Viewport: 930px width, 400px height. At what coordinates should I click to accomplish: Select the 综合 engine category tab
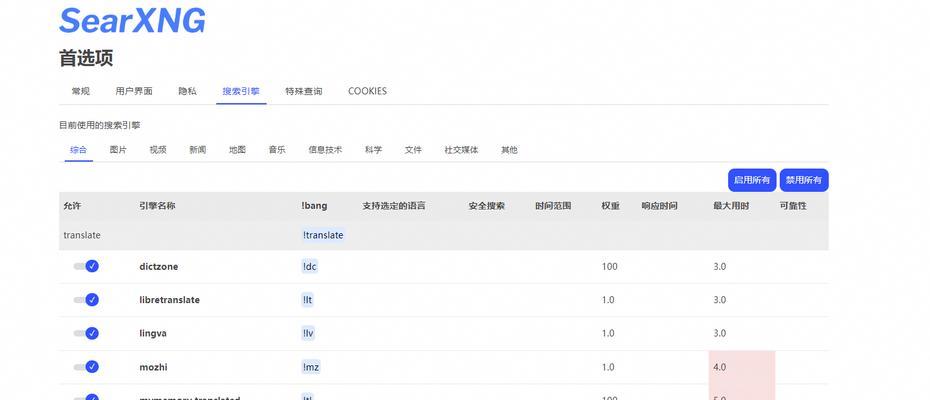[x=78, y=150]
